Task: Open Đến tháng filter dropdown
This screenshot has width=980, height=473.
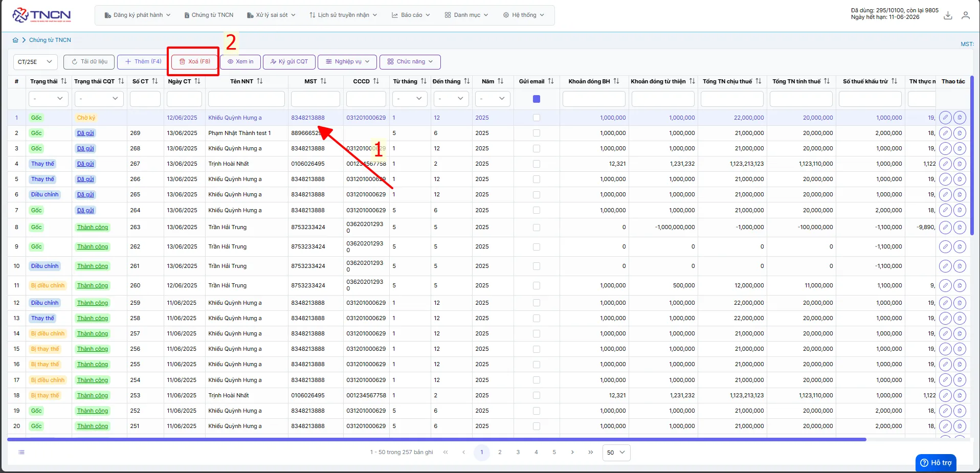Action: (451, 99)
